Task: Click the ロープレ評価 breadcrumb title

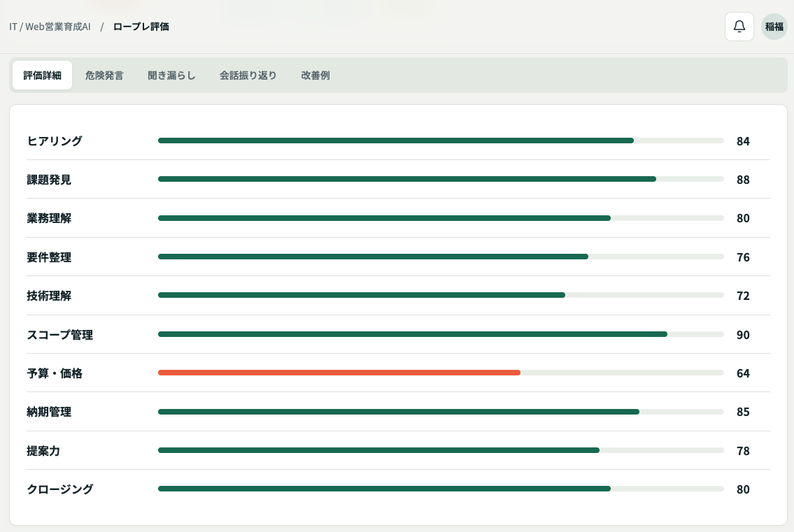Action: [141, 27]
